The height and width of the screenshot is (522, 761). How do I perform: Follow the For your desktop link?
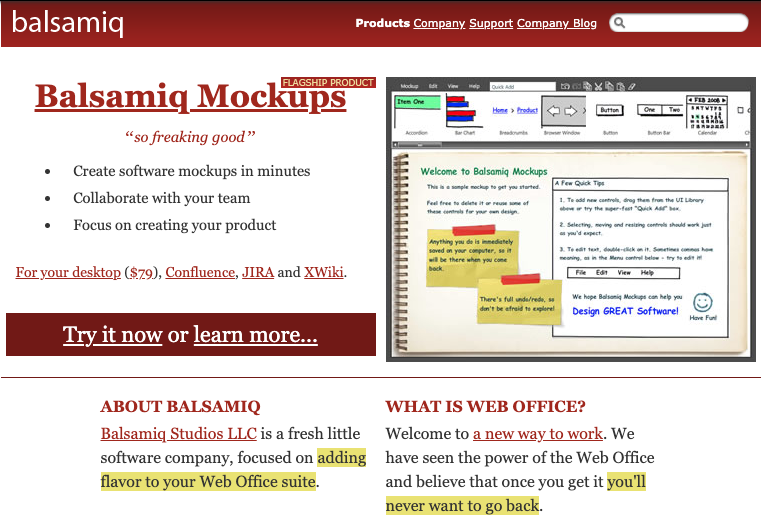pyautogui.click(x=68, y=272)
